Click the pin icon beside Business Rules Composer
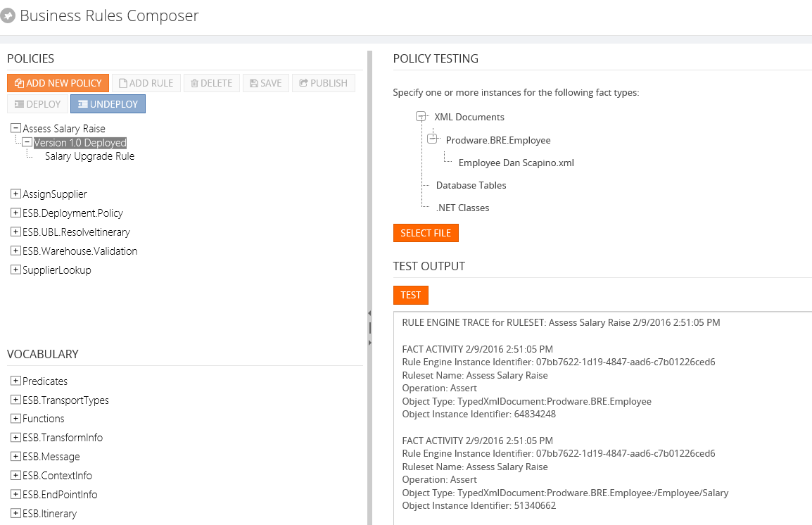 click(x=8, y=16)
